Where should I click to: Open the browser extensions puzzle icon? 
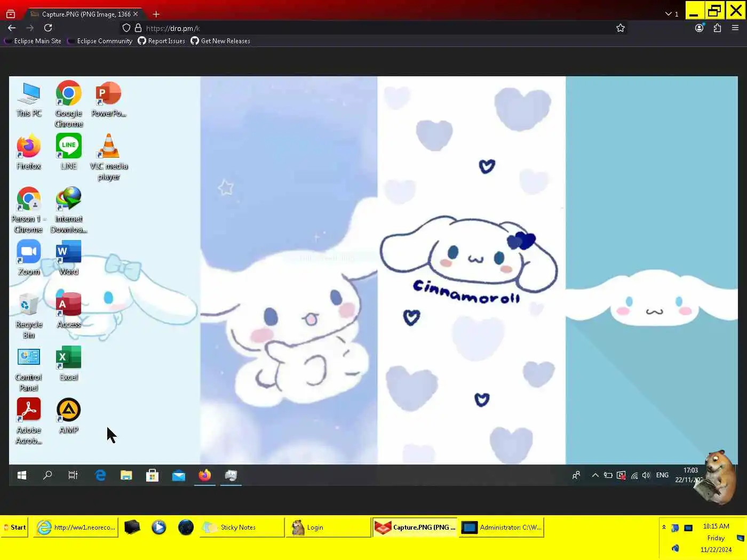718,28
